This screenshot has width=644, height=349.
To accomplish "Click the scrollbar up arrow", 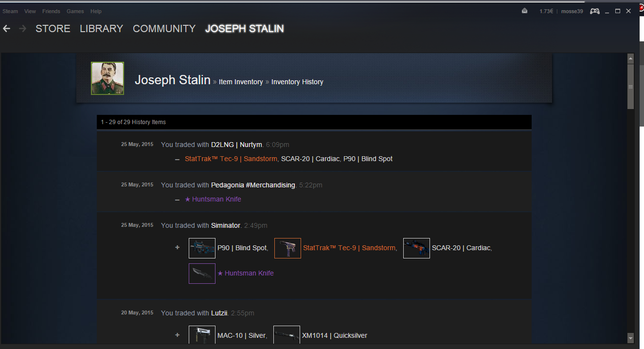I will point(631,59).
